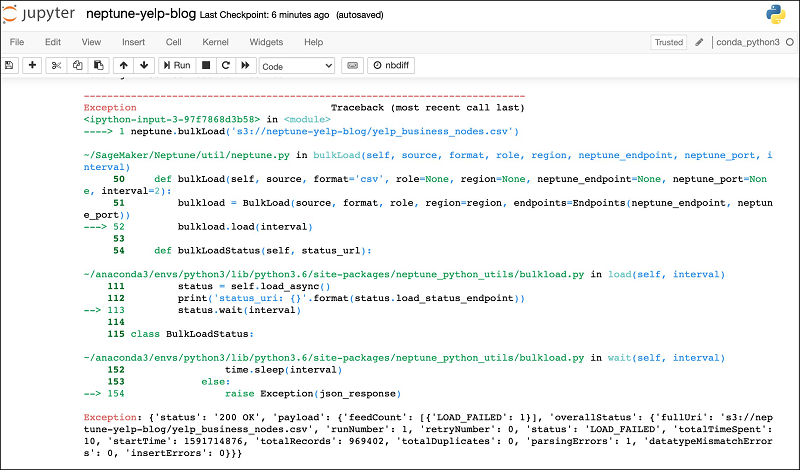
Task: Save and checkpoint the notebook
Action: [x=9, y=65]
